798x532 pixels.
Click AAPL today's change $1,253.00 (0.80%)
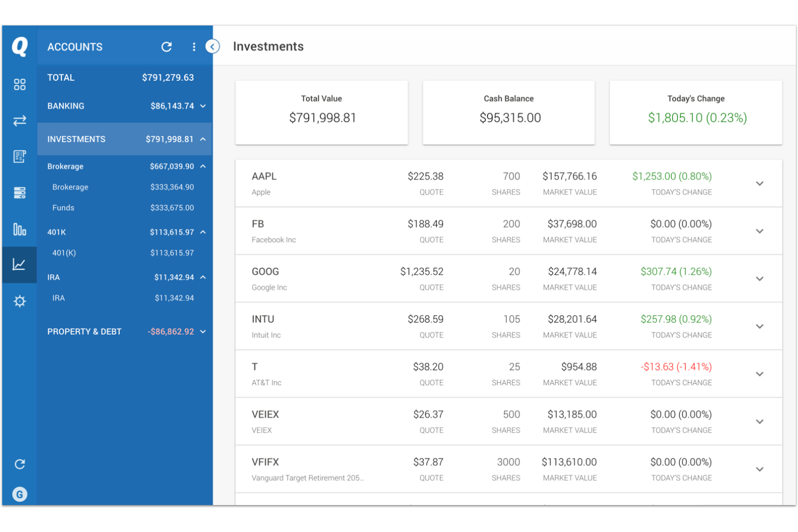[x=672, y=176]
